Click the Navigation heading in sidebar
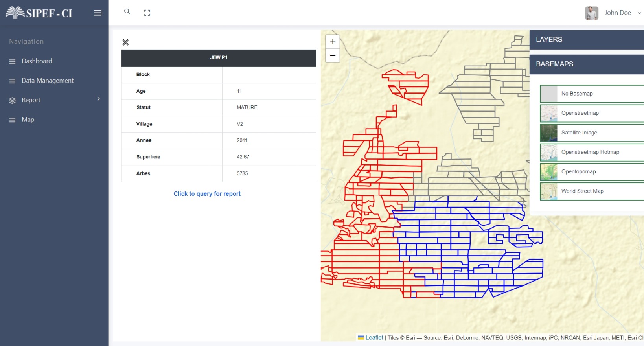This screenshot has height=346, width=644. click(26, 42)
